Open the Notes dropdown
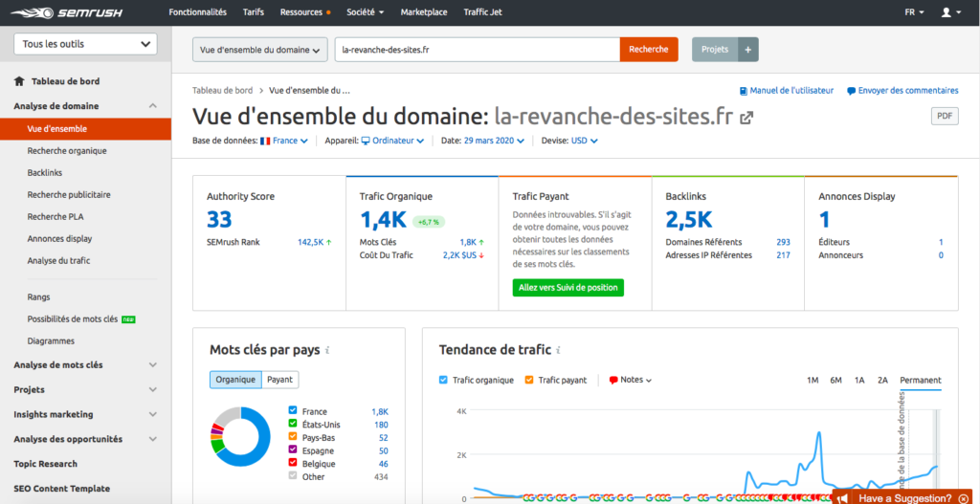The width and height of the screenshot is (980, 504). [631, 380]
